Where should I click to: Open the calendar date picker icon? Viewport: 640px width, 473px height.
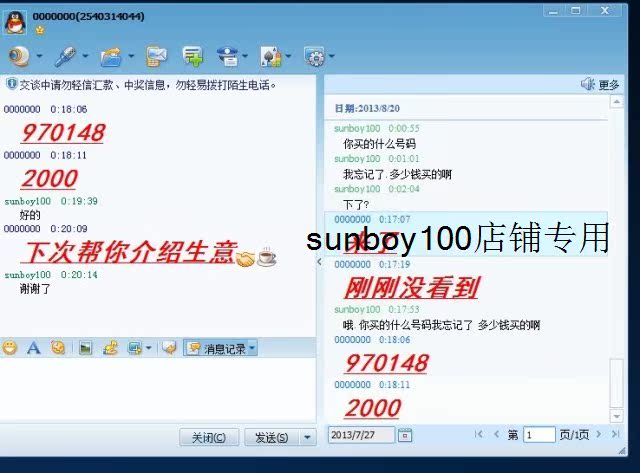405,435
